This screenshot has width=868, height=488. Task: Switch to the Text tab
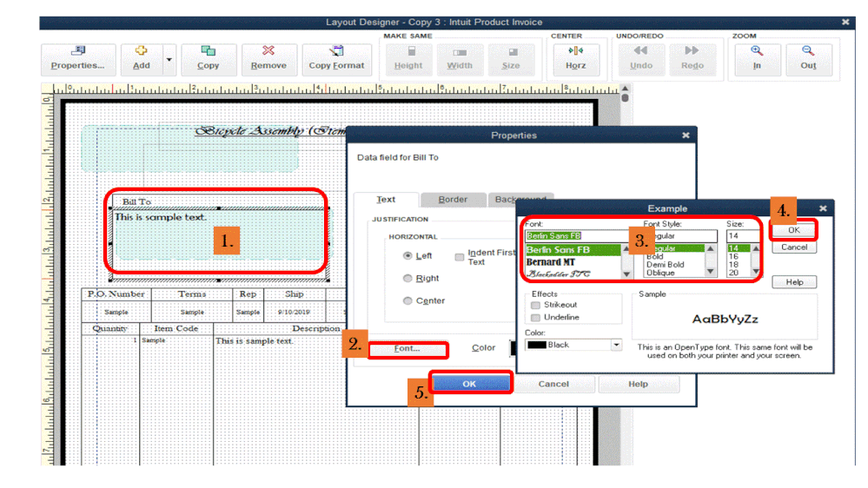coord(386,200)
